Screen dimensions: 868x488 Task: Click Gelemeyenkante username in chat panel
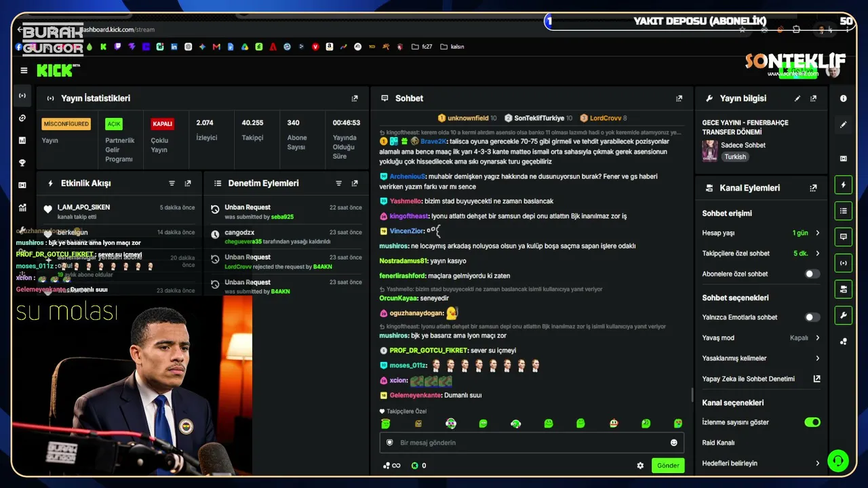click(415, 395)
